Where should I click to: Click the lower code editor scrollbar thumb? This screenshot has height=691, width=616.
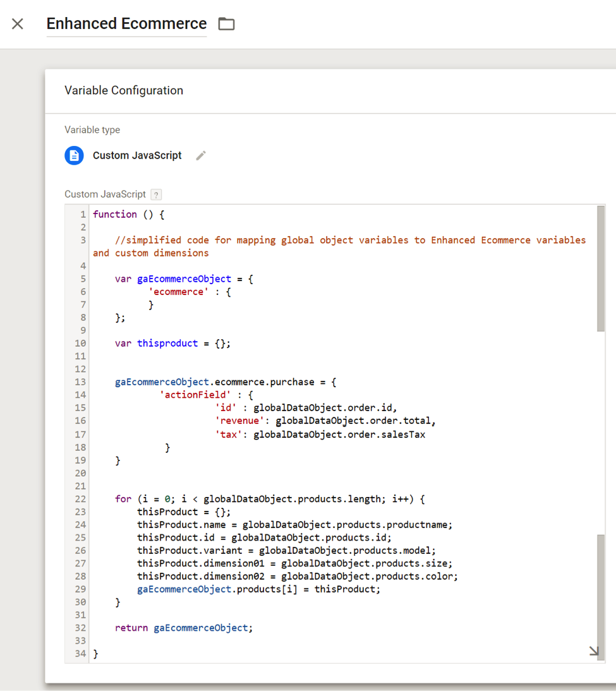click(x=601, y=597)
